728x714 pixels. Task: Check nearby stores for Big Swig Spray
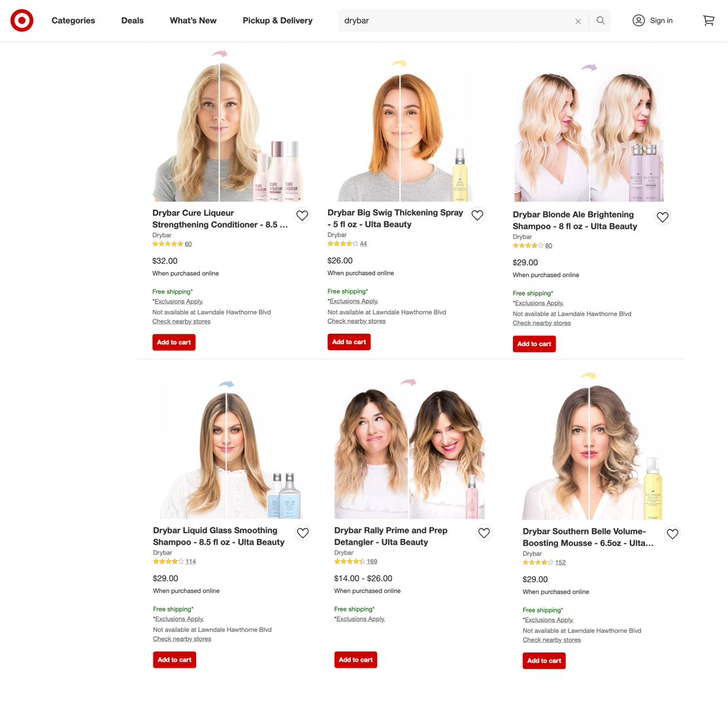[x=357, y=321]
